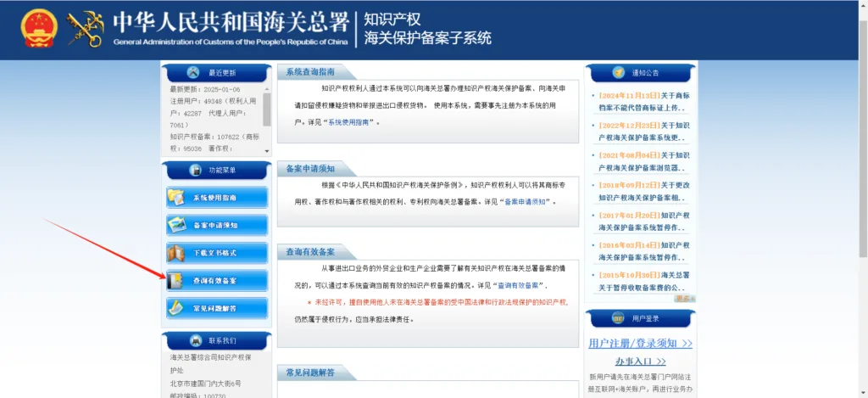Open the 2018年09月12日 notice link
868x398 pixels.
click(x=643, y=191)
